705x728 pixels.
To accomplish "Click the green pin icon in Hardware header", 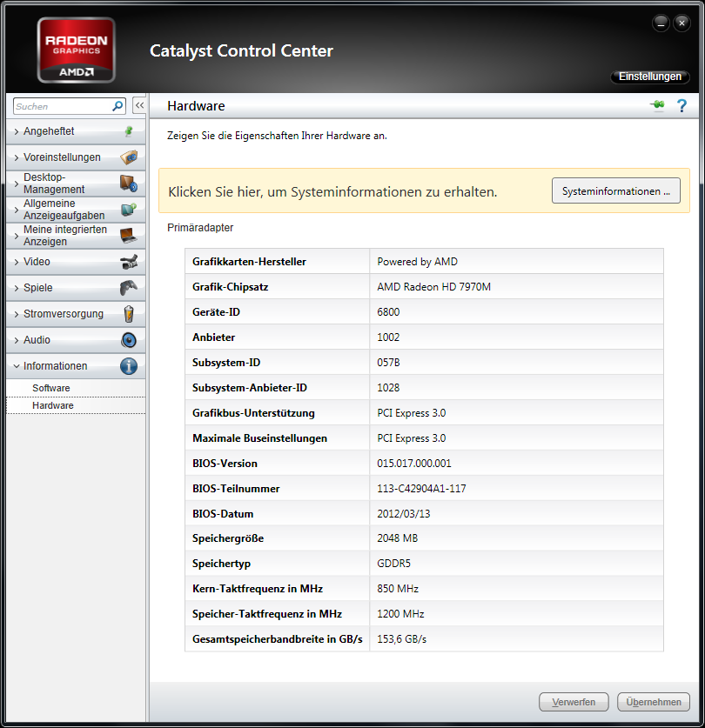I will coord(657,105).
